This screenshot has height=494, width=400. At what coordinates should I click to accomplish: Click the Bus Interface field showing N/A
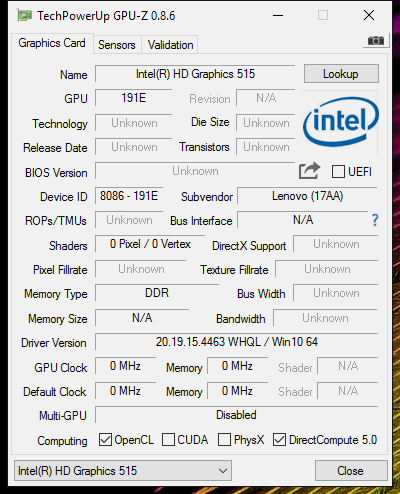tap(303, 220)
